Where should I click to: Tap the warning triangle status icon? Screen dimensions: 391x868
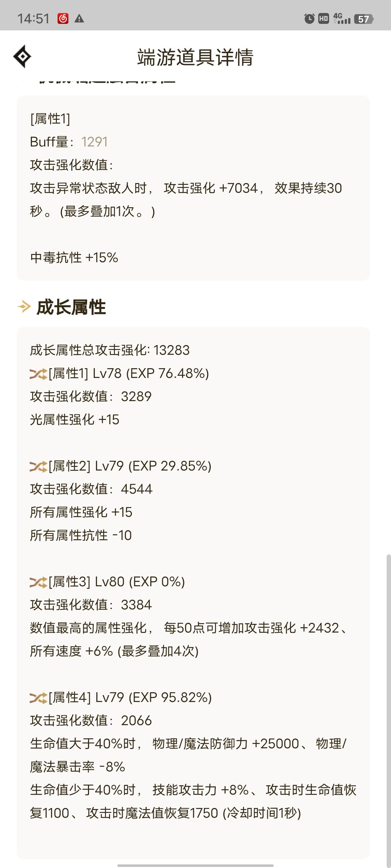point(79,18)
